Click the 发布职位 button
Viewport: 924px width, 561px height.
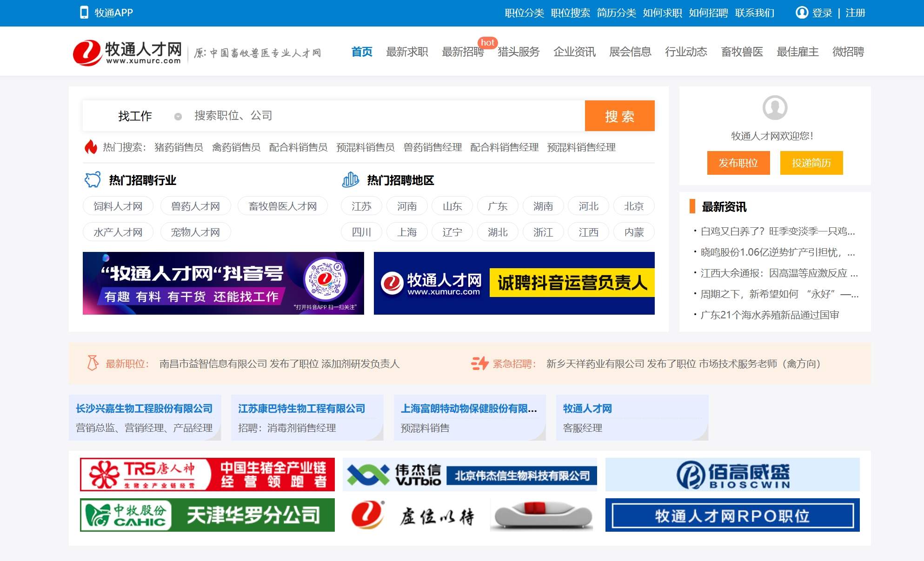[738, 163]
